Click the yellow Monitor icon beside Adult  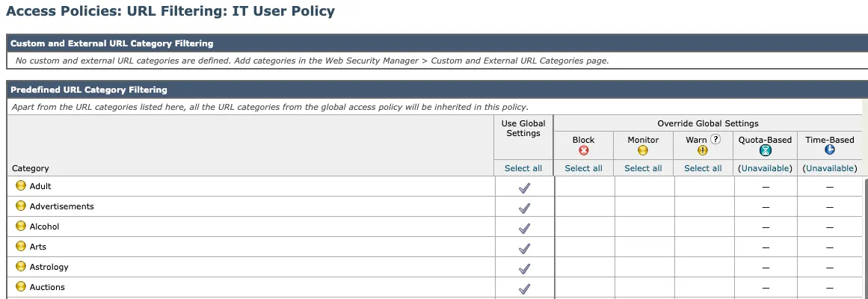[x=20, y=185]
